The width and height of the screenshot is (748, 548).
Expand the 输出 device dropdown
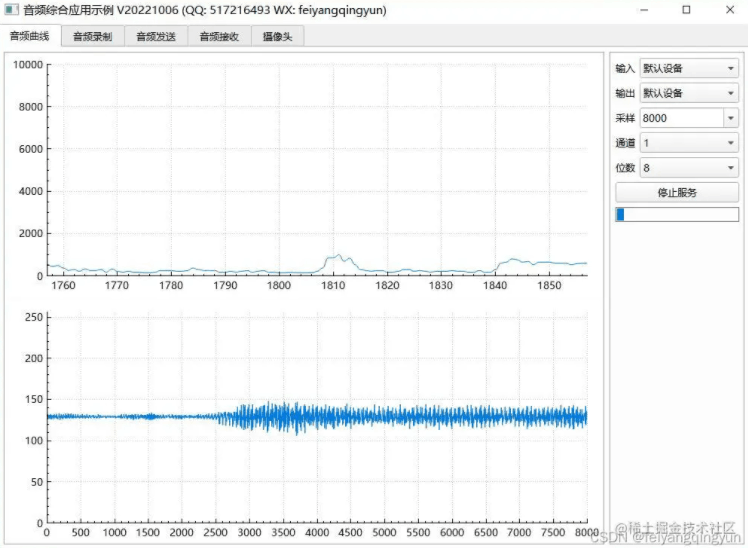[x=689, y=93]
